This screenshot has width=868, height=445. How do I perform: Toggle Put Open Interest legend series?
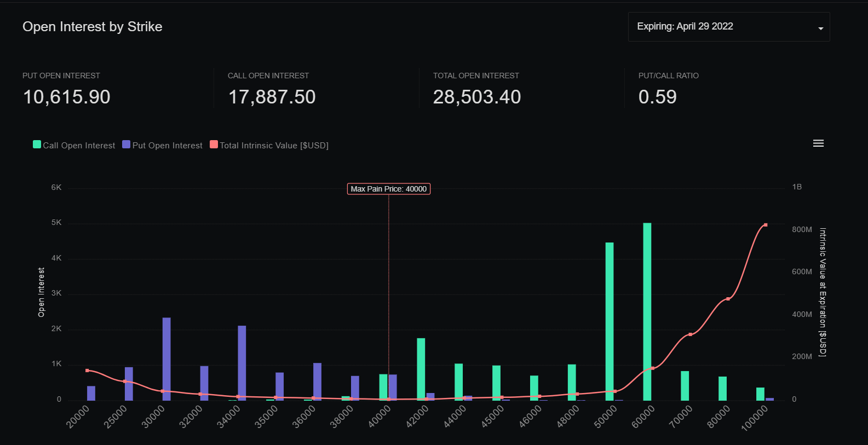tap(167, 146)
